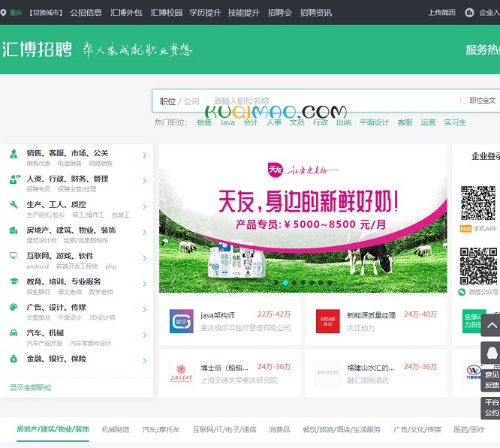Expand the 汽车、机械 chevron
The height and width of the screenshot is (448, 500).
(x=144, y=335)
